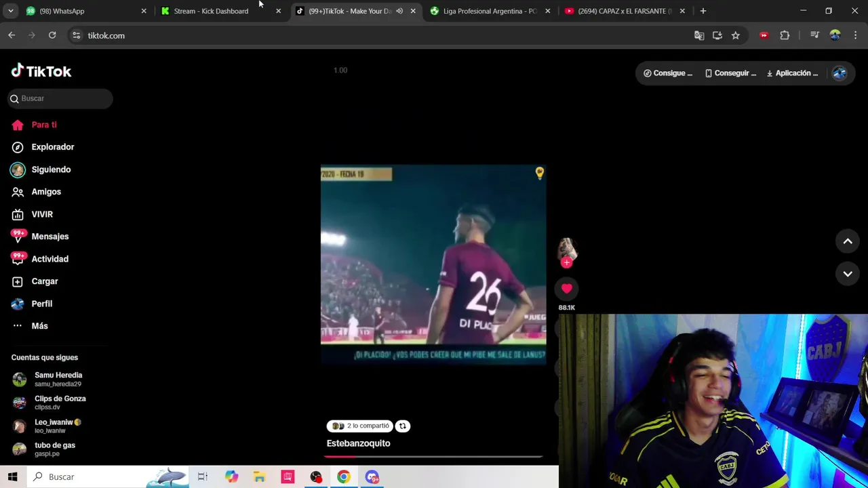Open TikTok profile avatar in header
The image size is (868, 488).
click(840, 73)
